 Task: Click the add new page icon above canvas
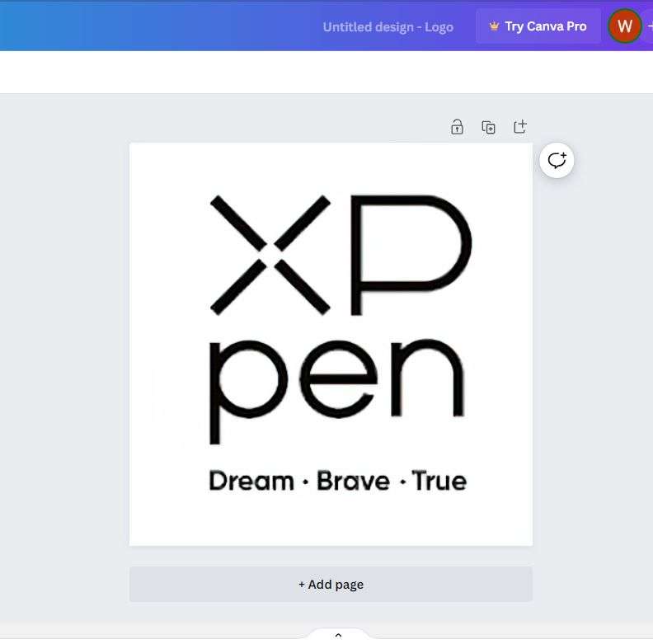coord(519,127)
